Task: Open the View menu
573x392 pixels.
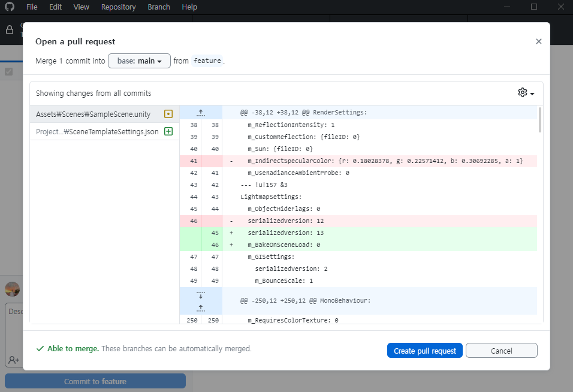Action: (x=81, y=7)
